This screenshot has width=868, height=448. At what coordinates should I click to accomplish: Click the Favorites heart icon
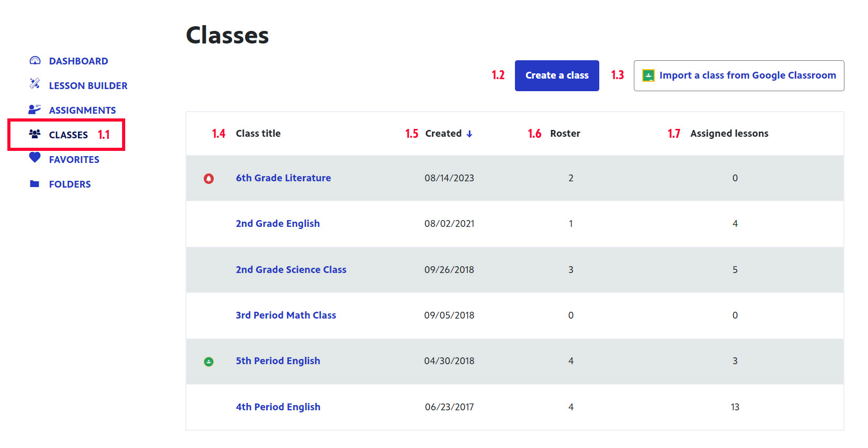coord(35,158)
